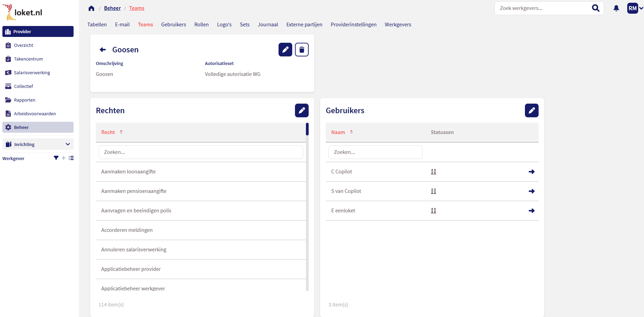Switch to the Gebruikers tab
Image resolution: width=644 pixels, height=317 pixels.
tap(173, 25)
